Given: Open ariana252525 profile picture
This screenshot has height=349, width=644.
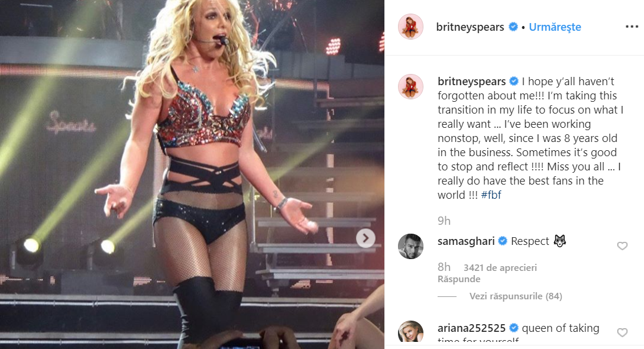Looking at the screenshot, I should point(411,332).
